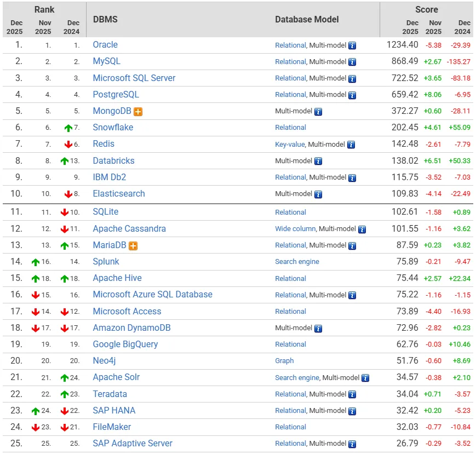Open the Snowflake DBMS page

coord(113,127)
